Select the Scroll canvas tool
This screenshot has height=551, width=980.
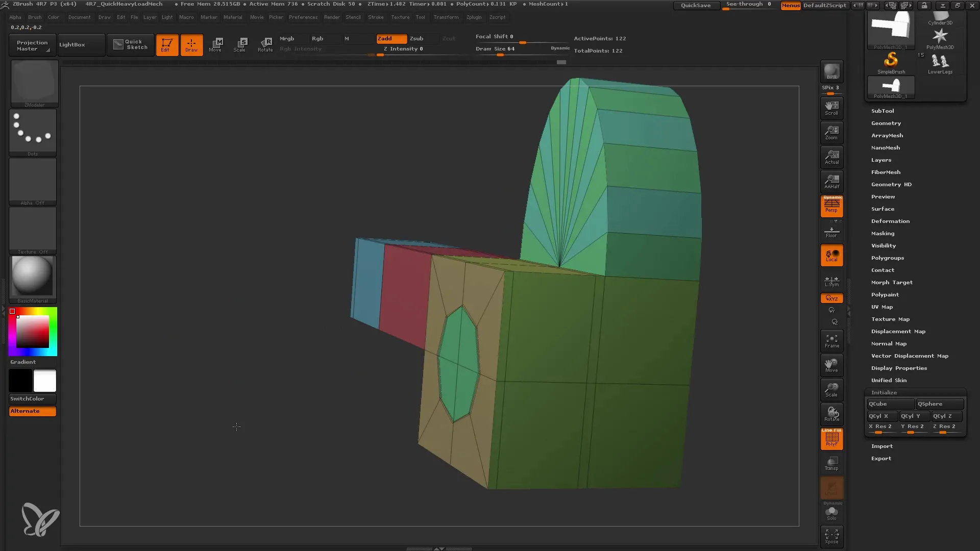tap(831, 108)
